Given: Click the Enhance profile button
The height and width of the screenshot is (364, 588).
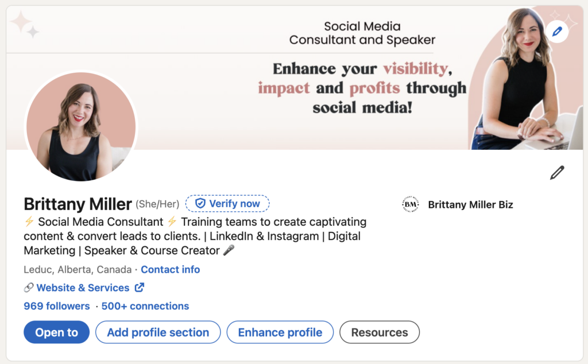Looking at the screenshot, I should 280,332.
